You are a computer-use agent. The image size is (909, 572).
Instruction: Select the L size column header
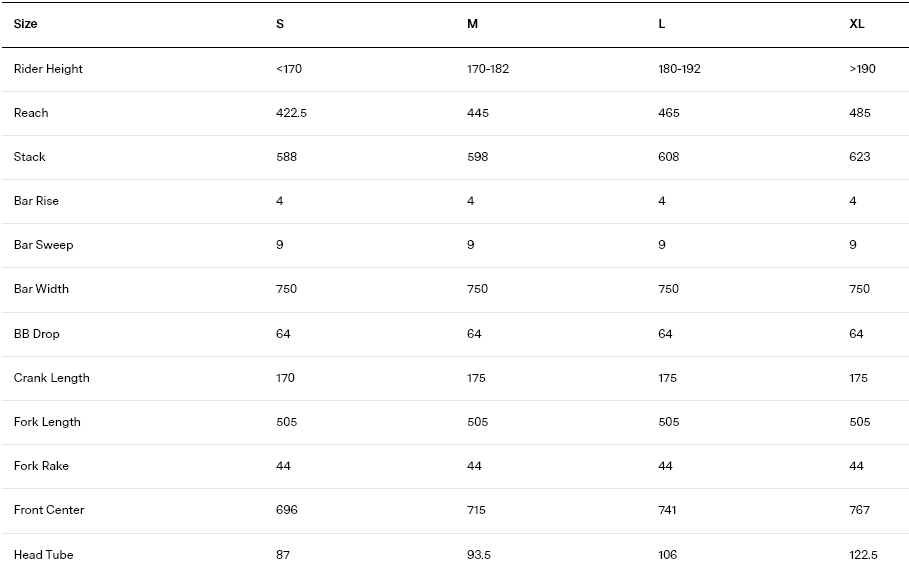coord(662,24)
